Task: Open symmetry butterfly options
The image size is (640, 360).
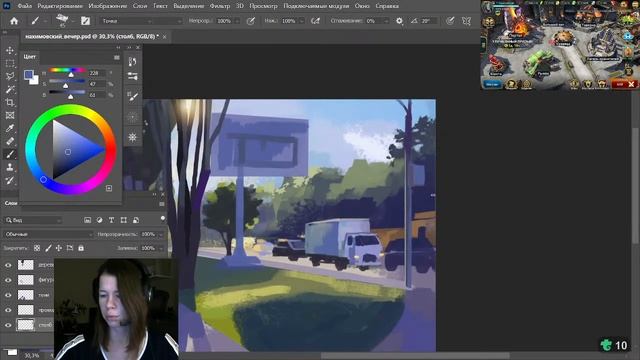Action: click(466, 21)
